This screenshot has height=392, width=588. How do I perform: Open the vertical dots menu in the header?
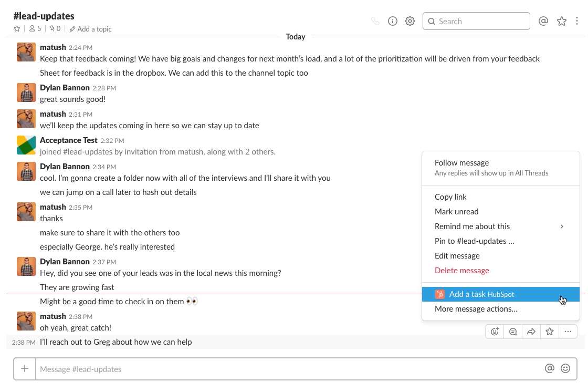pyautogui.click(x=577, y=21)
